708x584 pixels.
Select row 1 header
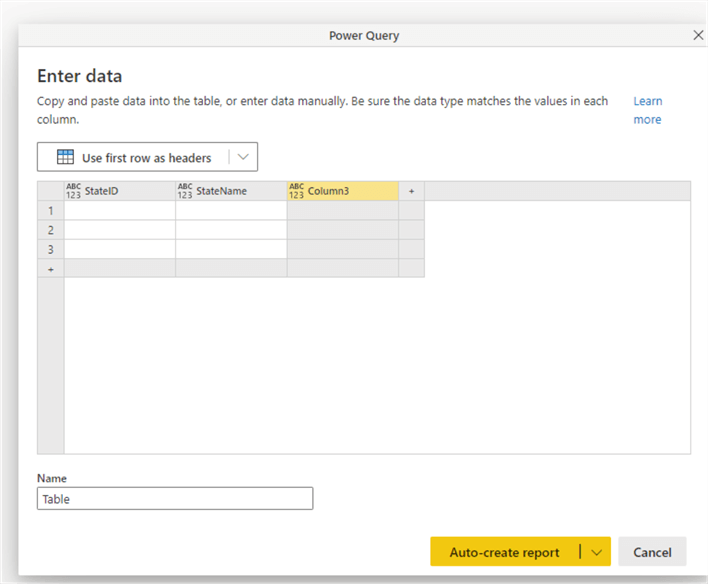tap(50, 210)
